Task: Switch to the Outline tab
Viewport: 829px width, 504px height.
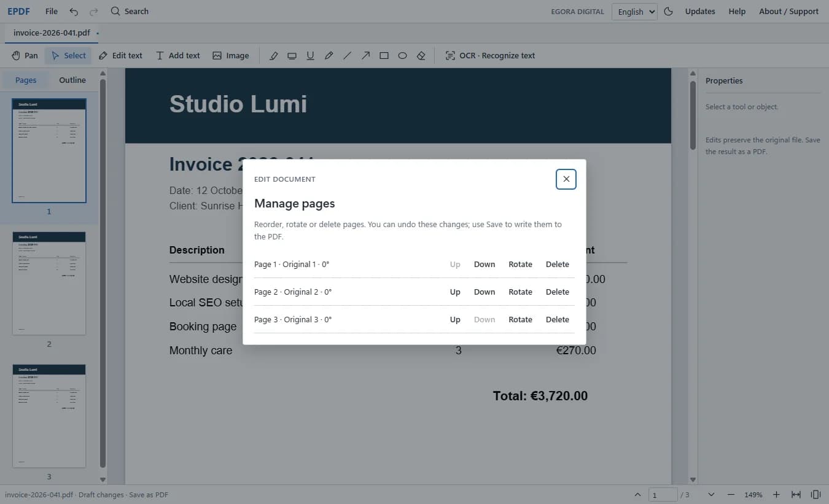Action: tap(72, 80)
